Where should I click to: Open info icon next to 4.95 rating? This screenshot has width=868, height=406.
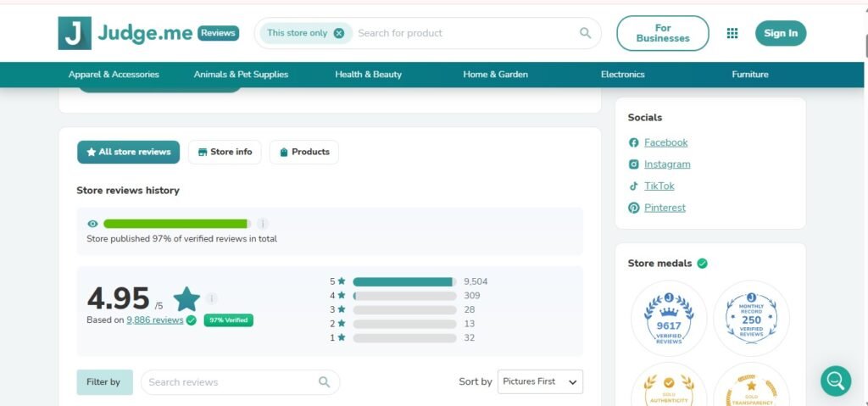pos(211,298)
